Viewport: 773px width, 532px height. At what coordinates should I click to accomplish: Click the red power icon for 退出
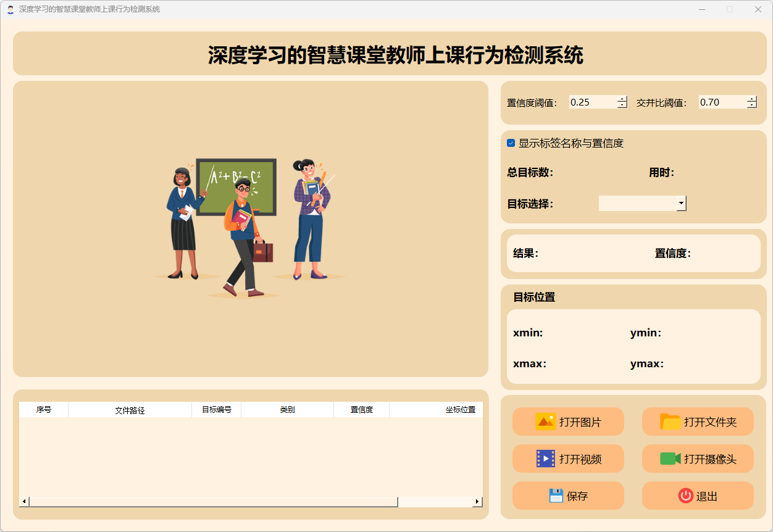point(685,496)
